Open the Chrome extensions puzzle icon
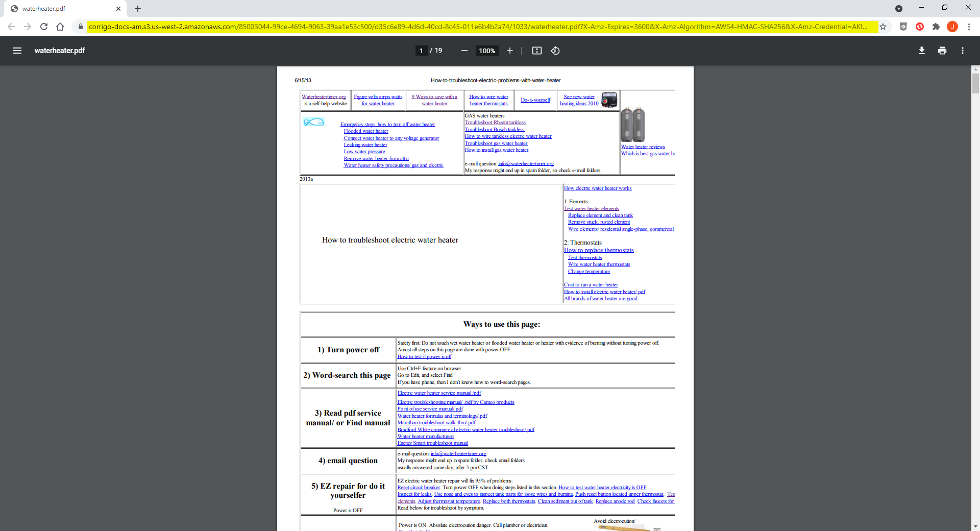Screen dimensions: 980x531 pos(936,27)
